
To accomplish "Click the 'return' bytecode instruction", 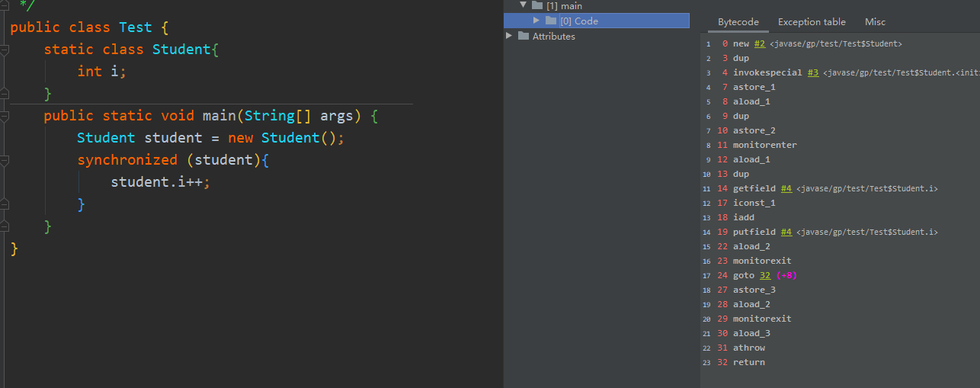I will click(748, 363).
